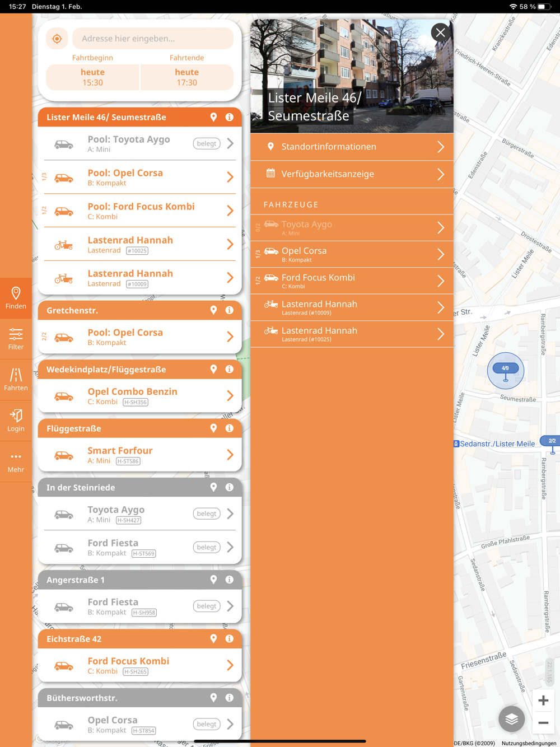560x747 pixels.
Task: Tap the locate-me crosshair icon
Action: click(x=57, y=39)
